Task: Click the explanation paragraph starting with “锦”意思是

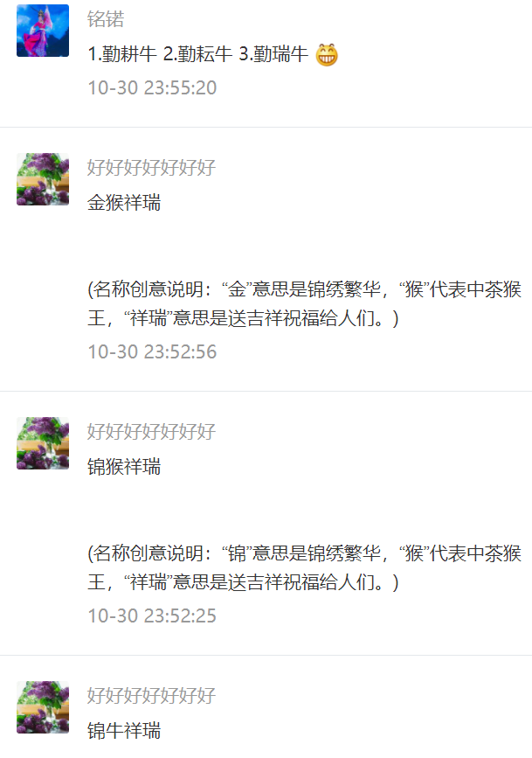Action: 304,567
